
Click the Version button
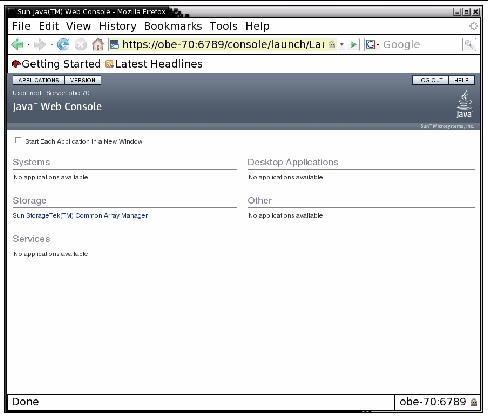click(83, 80)
